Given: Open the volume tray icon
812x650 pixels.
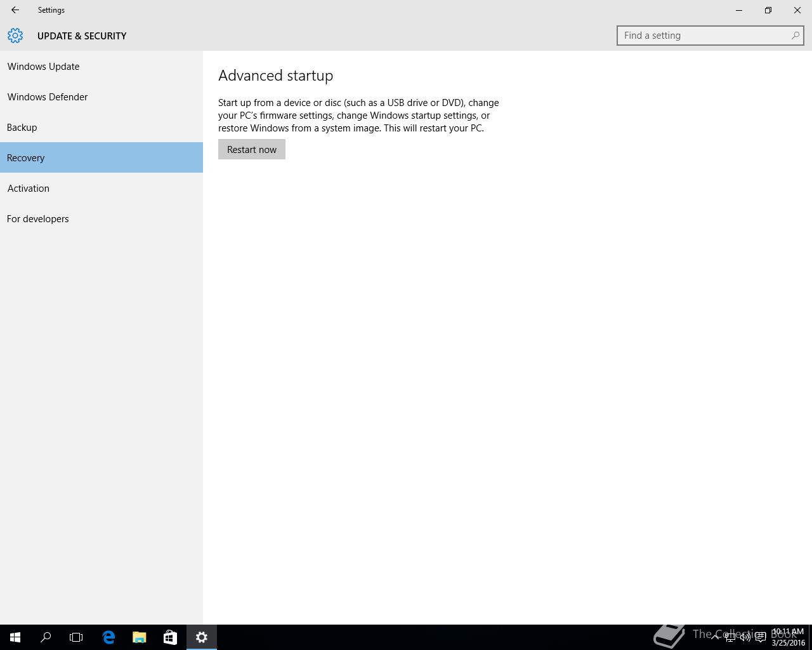Looking at the screenshot, I should click(745, 637).
